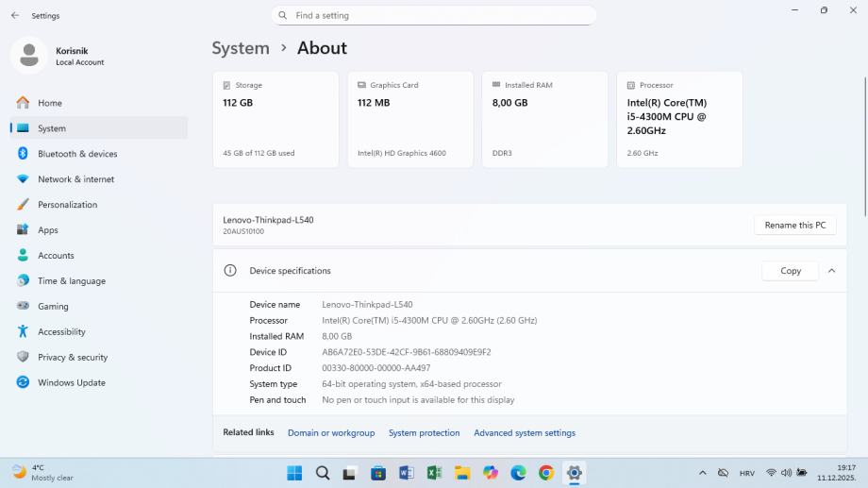Screen dimensions: 868x488
Task: Open the Home settings page
Action: pyautogui.click(x=100, y=103)
